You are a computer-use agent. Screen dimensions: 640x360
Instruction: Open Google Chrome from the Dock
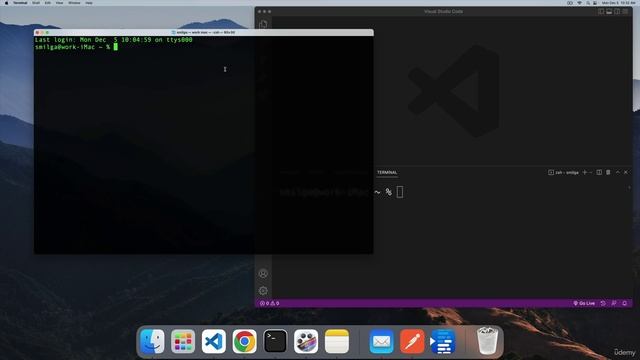(x=244, y=341)
